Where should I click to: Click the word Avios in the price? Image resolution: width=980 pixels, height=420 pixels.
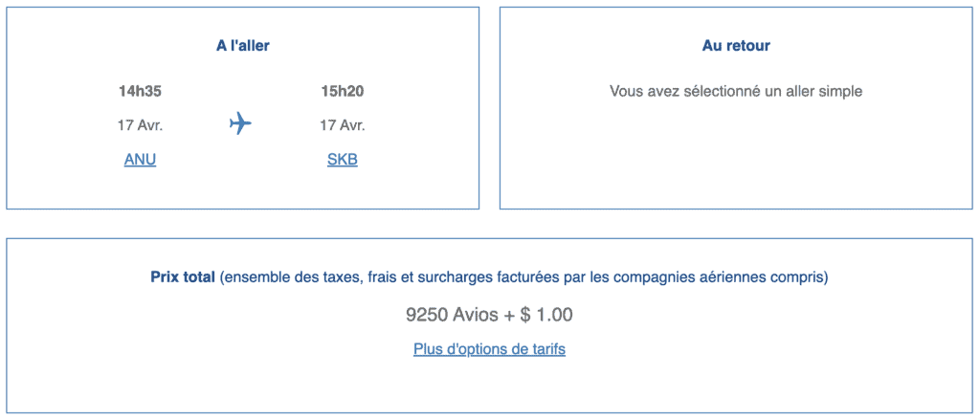point(478,315)
